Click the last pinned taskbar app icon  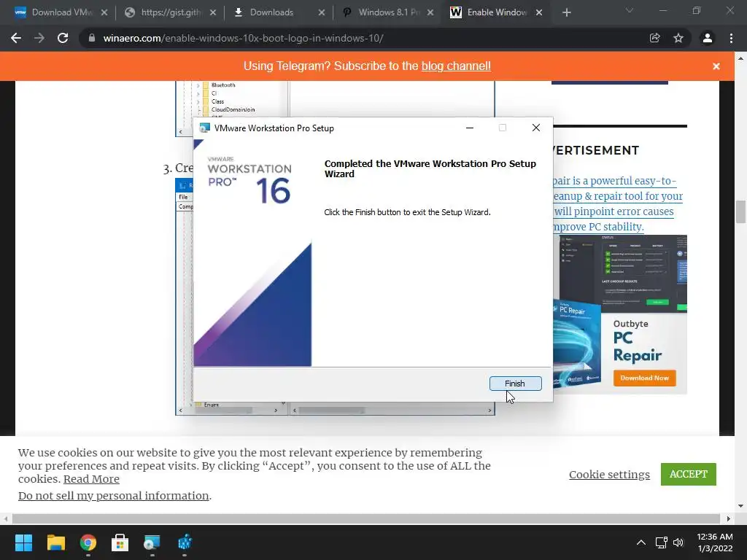(x=185, y=542)
